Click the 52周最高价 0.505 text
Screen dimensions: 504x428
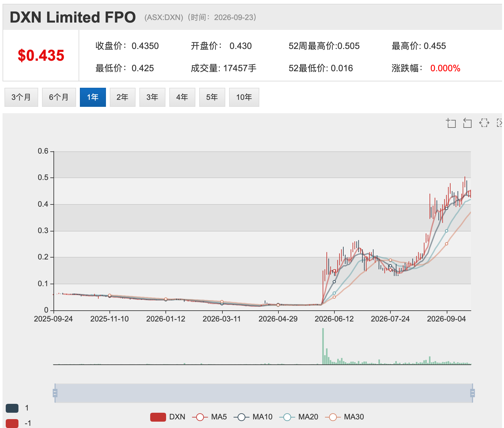(324, 46)
